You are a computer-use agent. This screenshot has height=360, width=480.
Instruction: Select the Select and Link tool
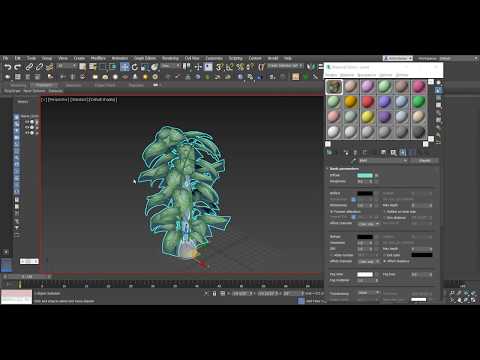tap(29, 67)
